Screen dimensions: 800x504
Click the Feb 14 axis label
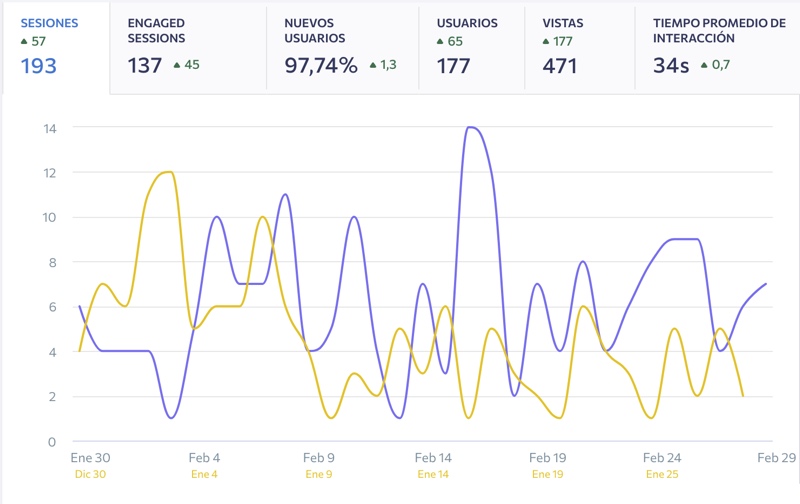pyautogui.click(x=433, y=458)
